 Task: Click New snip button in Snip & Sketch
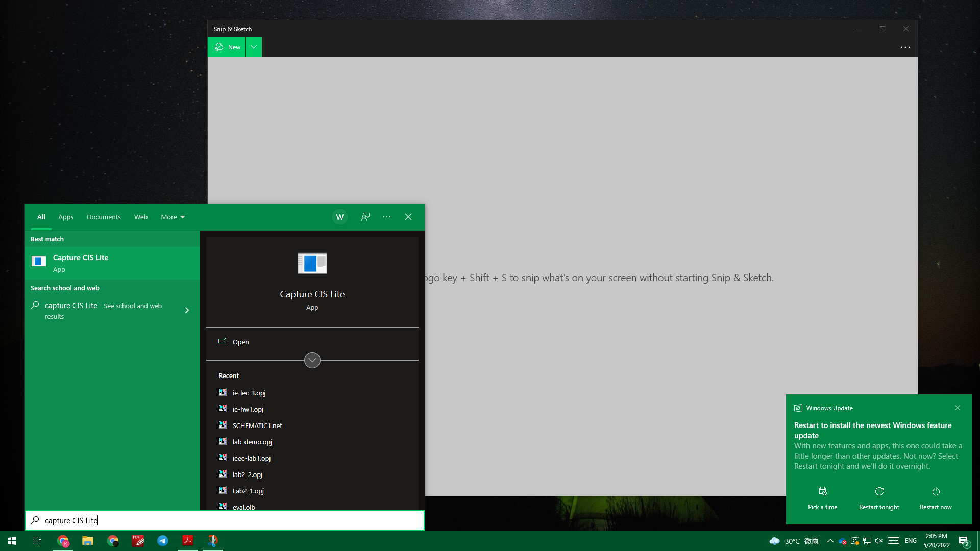click(x=227, y=47)
